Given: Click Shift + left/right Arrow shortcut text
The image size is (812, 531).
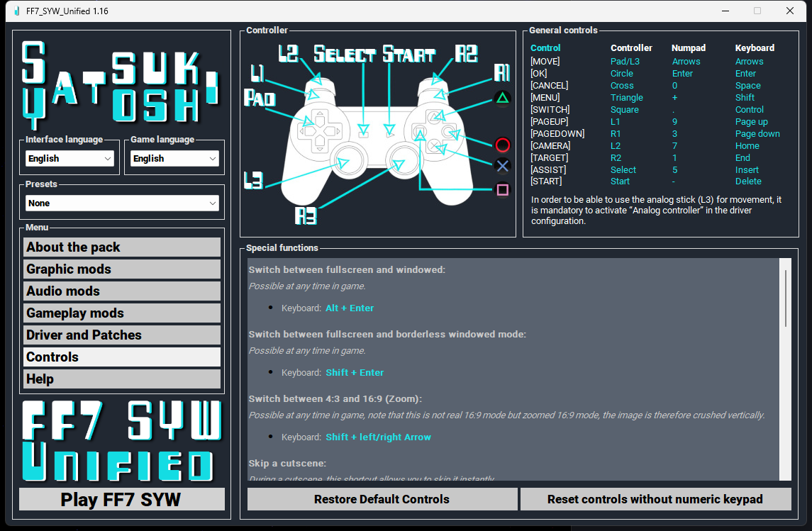Looking at the screenshot, I should click(x=378, y=437).
